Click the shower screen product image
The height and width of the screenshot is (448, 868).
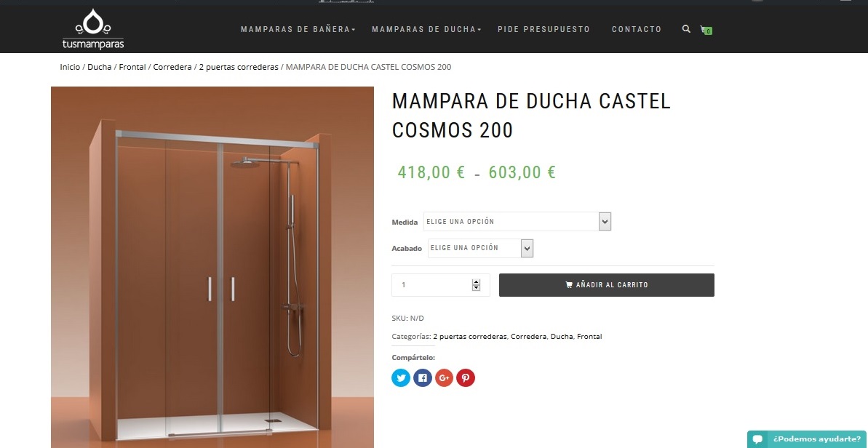coord(212,267)
